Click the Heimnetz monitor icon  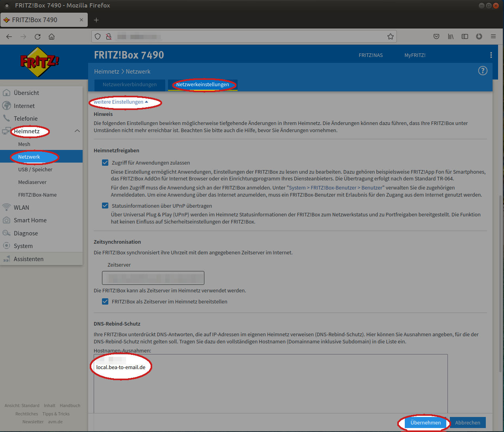tap(6, 131)
